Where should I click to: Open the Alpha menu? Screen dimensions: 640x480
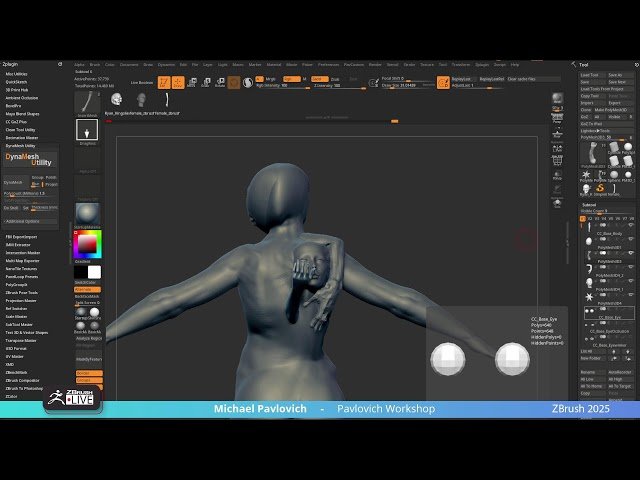(79, 64)
